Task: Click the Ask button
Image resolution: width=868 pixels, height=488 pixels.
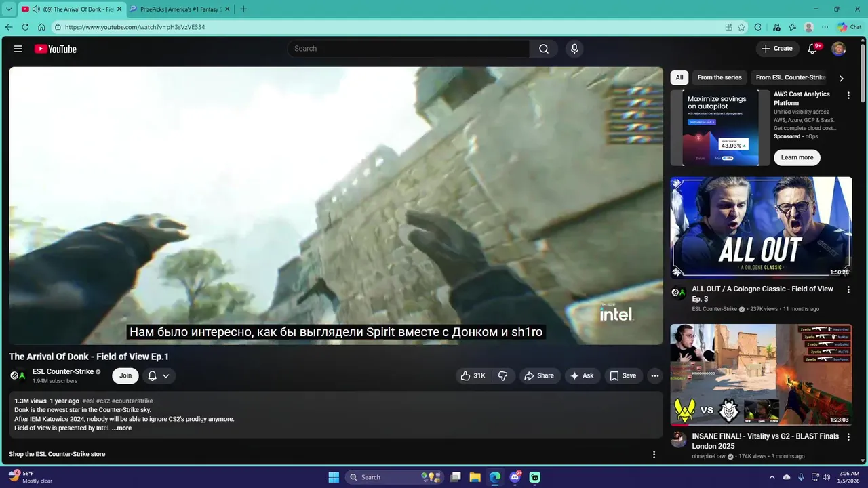Action: click(x=582, y=375)
